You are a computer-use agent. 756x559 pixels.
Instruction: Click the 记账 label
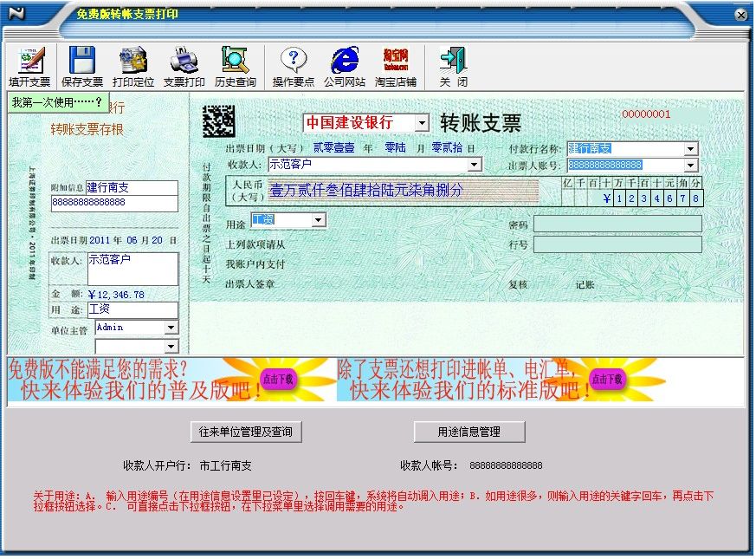(x=585, y=285)
